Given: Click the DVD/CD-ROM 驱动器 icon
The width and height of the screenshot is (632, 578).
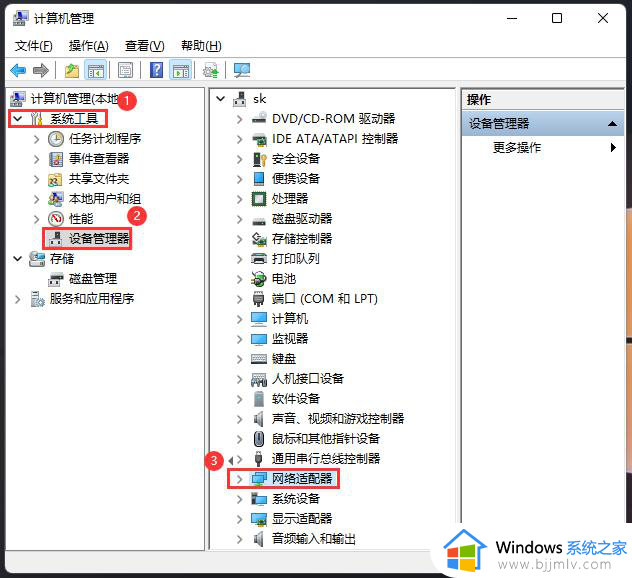Looking at the screenshot, I should (259, 119).
